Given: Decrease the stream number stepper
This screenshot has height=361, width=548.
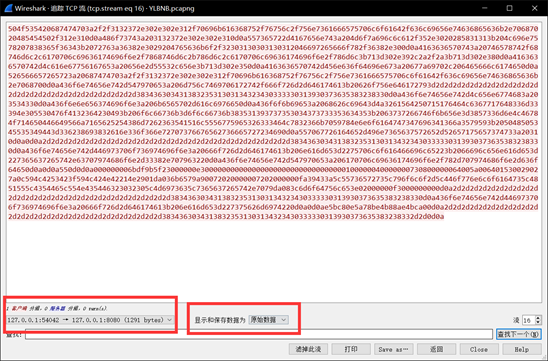Looking at the screenshot, I should coord(538,322).
